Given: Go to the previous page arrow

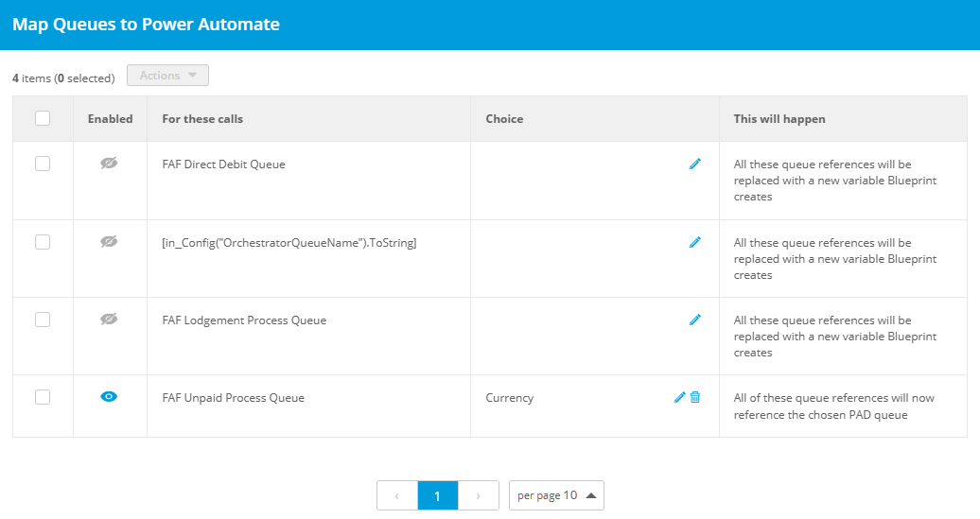Looking at the screenshot, I should click(397, 495).
